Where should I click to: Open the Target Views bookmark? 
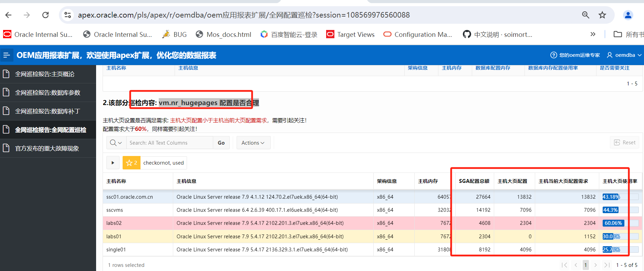[x=351, y=34]
